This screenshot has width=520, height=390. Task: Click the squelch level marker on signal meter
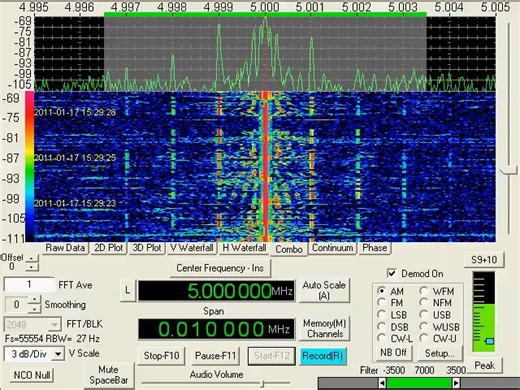489,341
